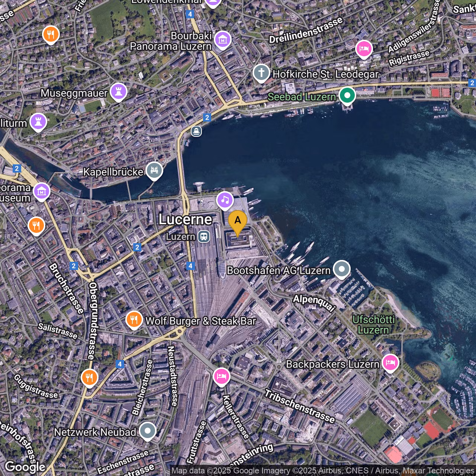Click the Wolf Burger & Steak Bar marker
476x476 pixels.
[134, 319]
